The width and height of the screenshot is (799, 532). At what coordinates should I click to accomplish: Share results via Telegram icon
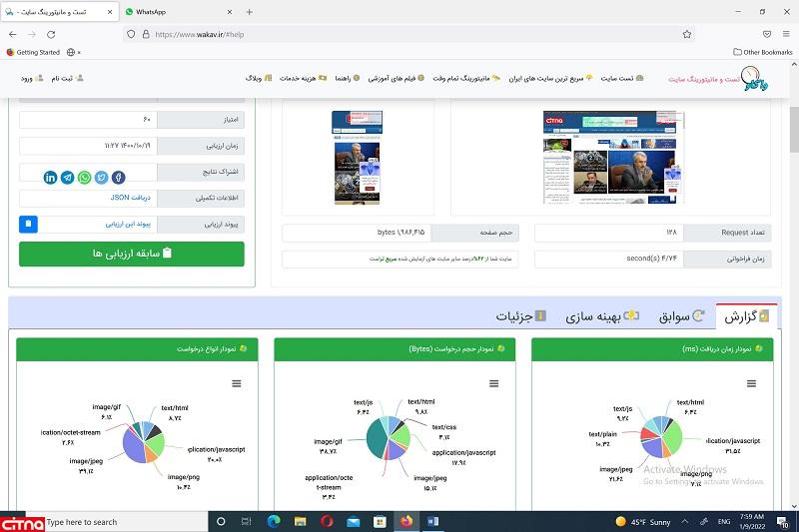68,178
